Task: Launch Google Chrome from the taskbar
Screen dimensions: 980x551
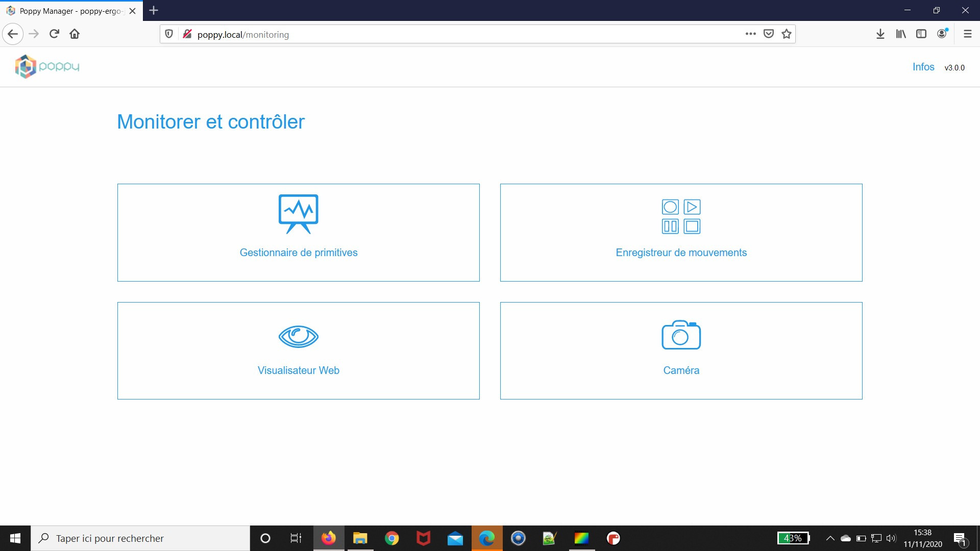Action: point(392,538)
